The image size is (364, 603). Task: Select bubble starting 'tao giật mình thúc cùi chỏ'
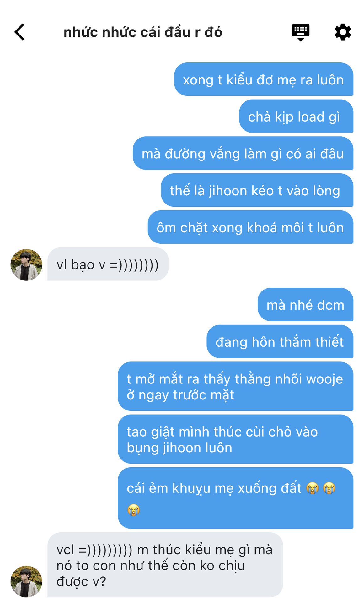point(235,439)
